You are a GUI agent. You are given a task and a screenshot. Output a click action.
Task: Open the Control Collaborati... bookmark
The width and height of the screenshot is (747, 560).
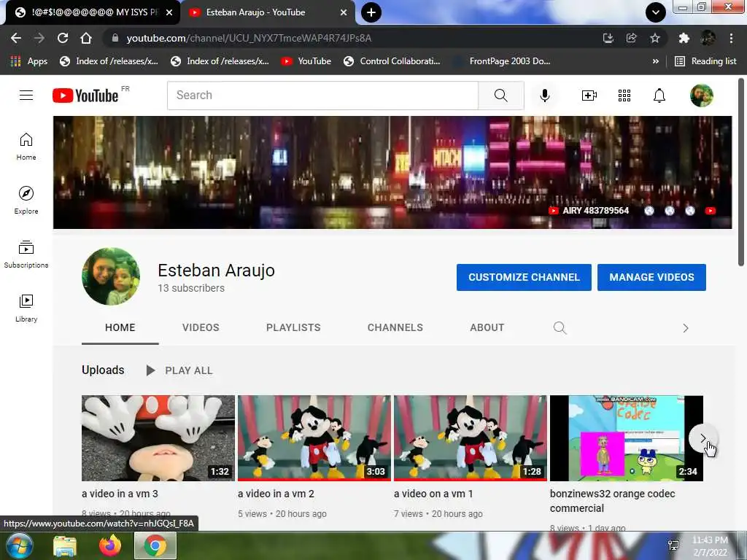[x=392, y=61]
